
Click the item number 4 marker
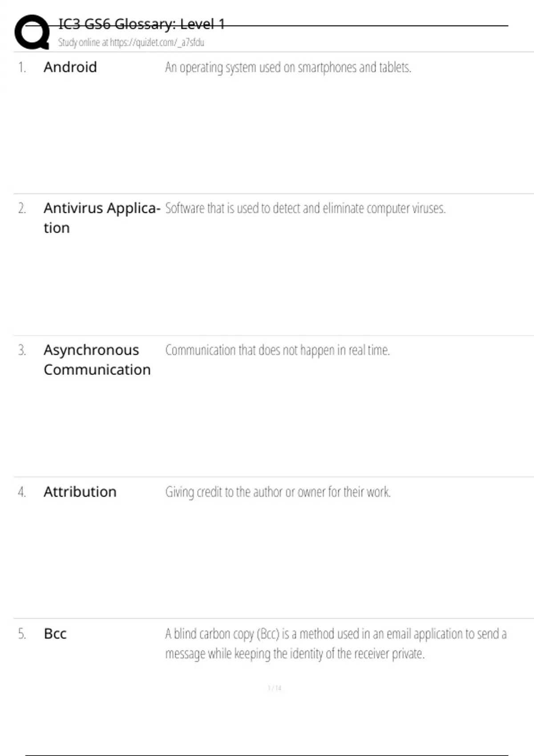tap(22, 492)
